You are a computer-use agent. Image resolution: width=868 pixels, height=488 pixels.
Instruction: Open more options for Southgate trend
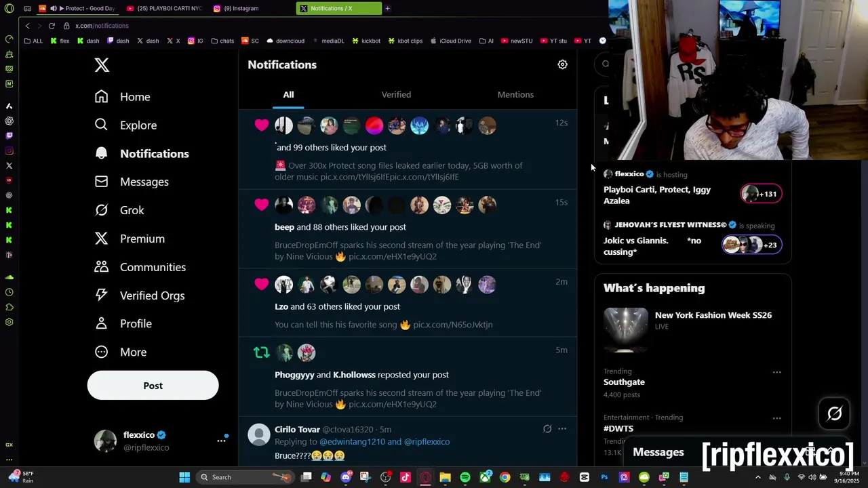coord(776,372)
